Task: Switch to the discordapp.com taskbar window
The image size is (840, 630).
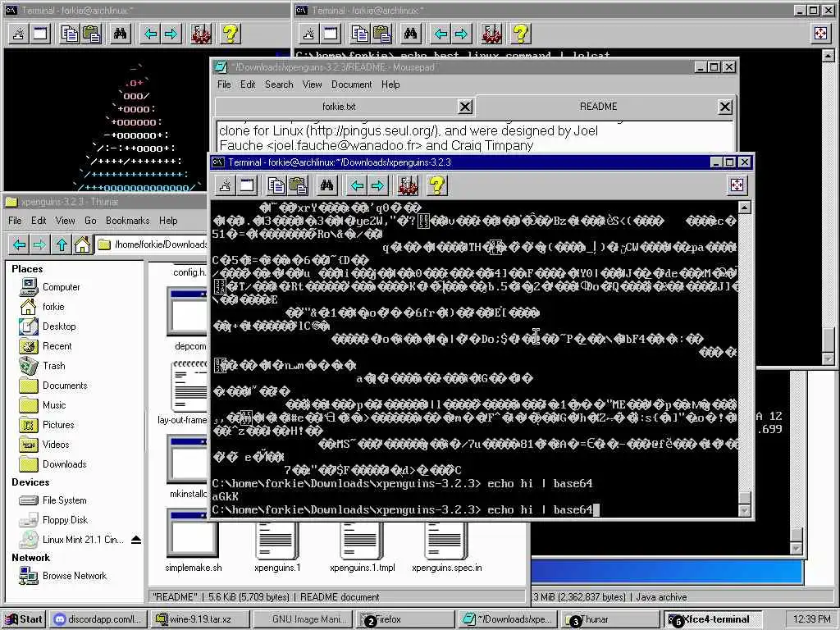Action: coord(98,619)
